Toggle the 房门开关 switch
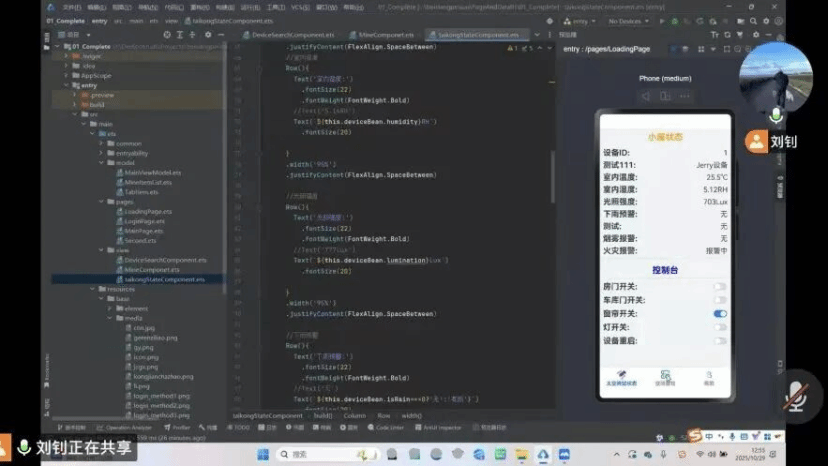This screenshot has width=828, height=466. (719, 286)
